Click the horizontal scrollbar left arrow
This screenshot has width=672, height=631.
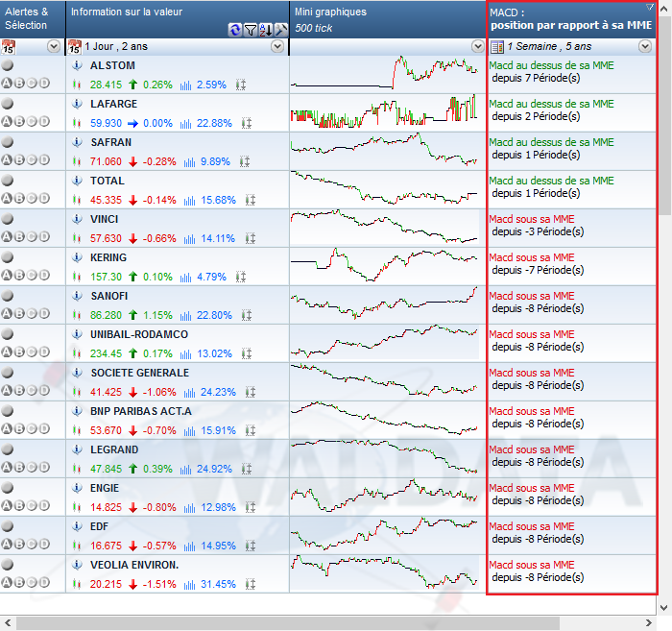(x=8, y=623)
